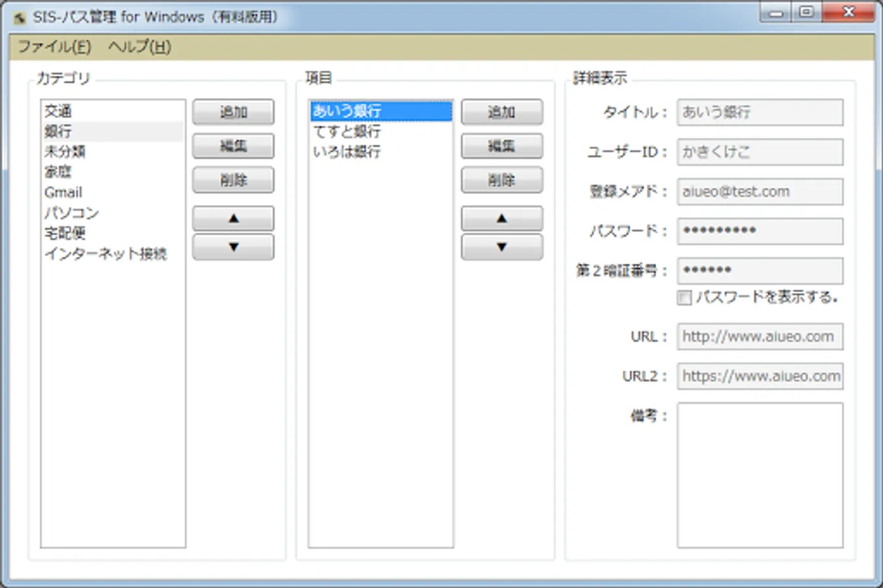
Task: Select the インターネット接続 category
Action: pyautogui.click(x=112, y=253)
